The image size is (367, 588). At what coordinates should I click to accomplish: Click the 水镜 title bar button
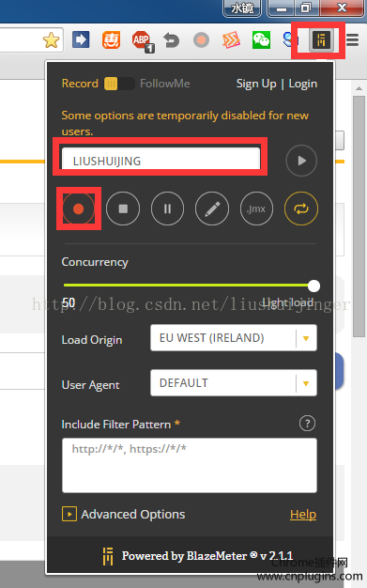tap(242, 8)
